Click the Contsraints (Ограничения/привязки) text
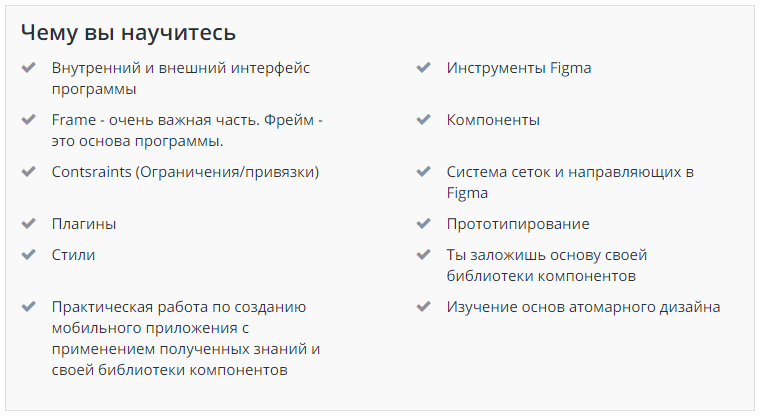 pos(185,172)
